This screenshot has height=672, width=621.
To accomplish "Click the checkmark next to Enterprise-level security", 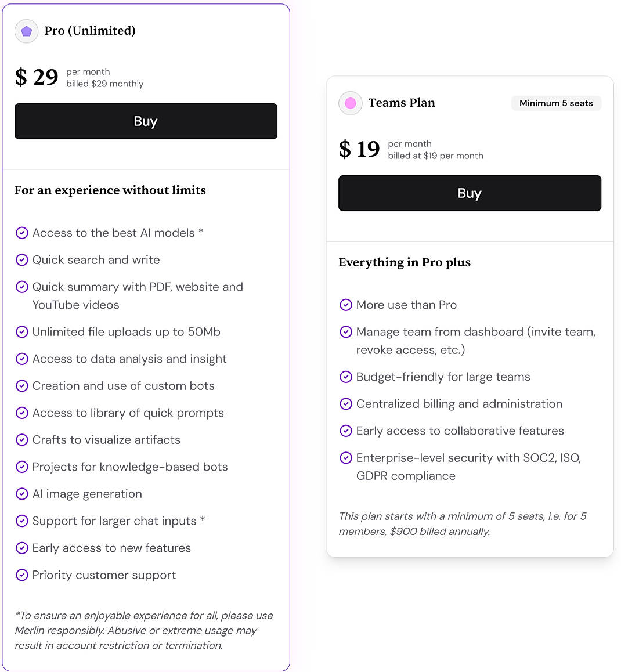I will 346,458.
